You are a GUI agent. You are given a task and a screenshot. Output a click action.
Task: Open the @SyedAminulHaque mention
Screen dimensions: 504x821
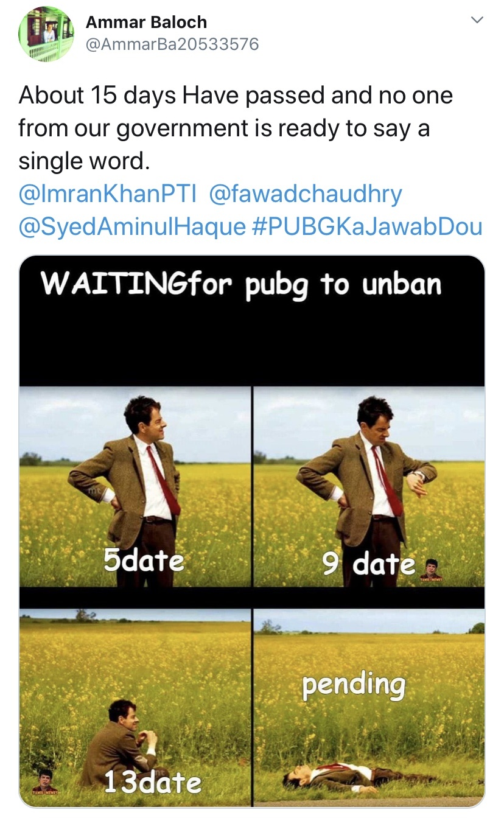point(131,227)
